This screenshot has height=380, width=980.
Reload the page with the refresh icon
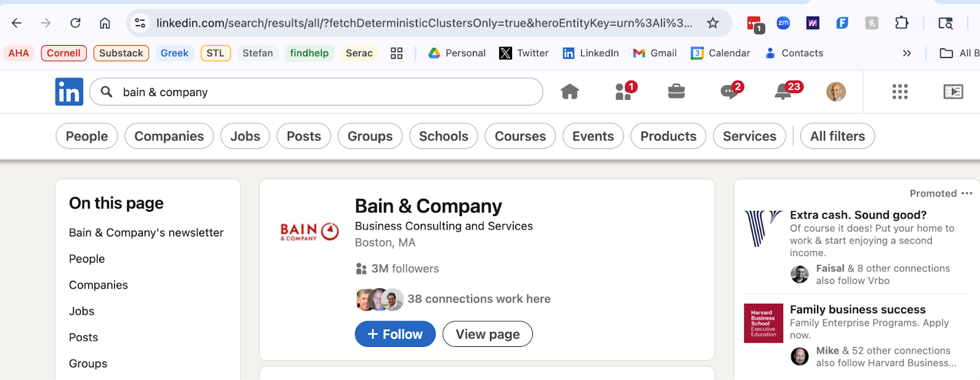pos(75,23)
